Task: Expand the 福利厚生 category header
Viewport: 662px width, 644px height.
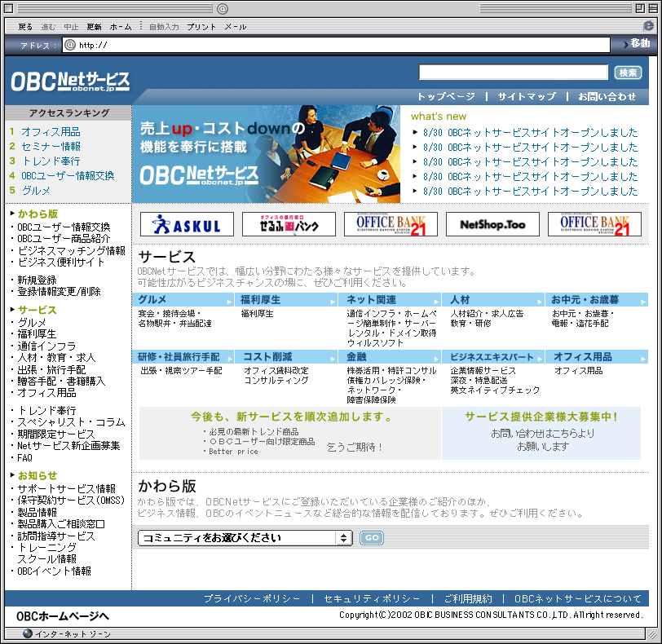Action: pos(286,300)
